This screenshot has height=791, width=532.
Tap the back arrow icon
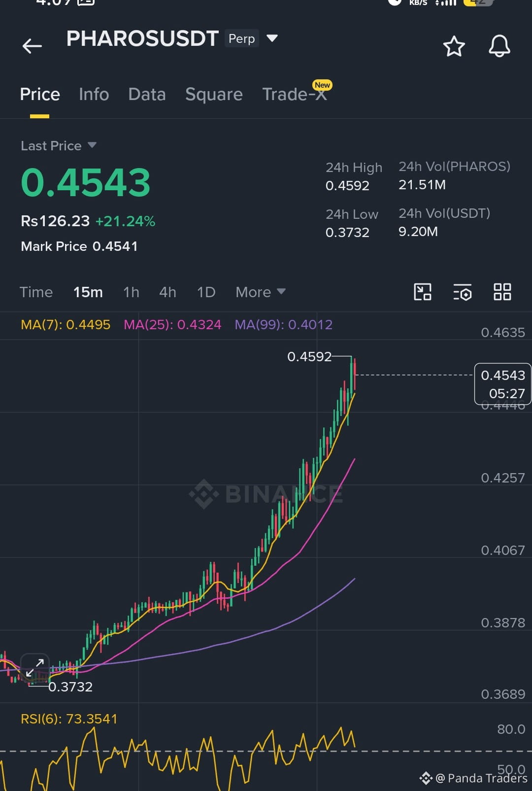[x=32, y=46]
